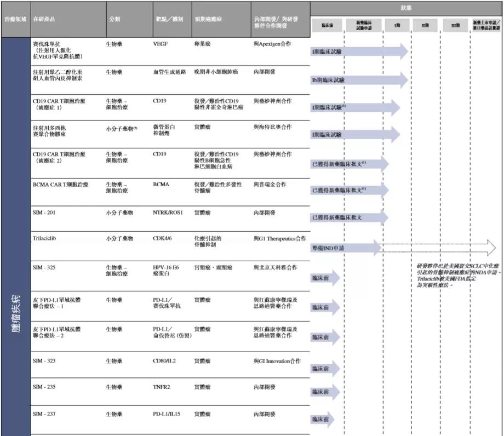Click the 準備IND申請 status arrow
The height and width of the screenshot is (436, 504).
[x=346, y=248]
